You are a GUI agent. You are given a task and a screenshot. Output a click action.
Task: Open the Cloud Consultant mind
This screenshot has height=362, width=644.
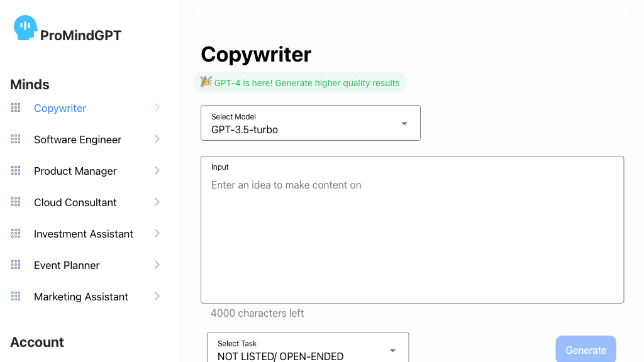point(75,202)
